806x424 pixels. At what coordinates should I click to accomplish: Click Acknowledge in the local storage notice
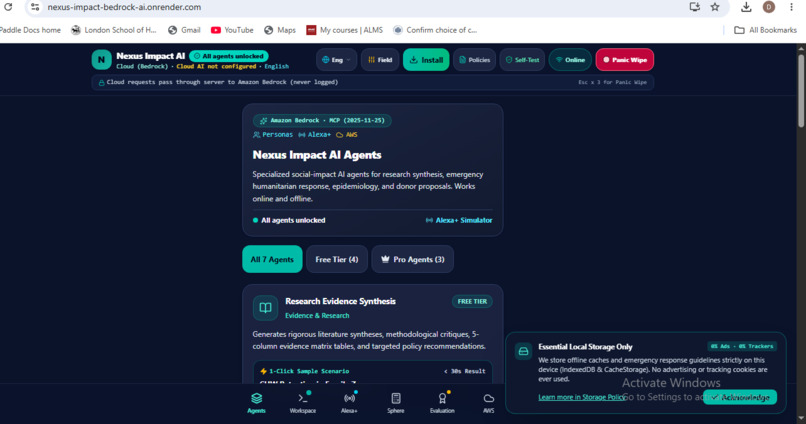(740, 397)
